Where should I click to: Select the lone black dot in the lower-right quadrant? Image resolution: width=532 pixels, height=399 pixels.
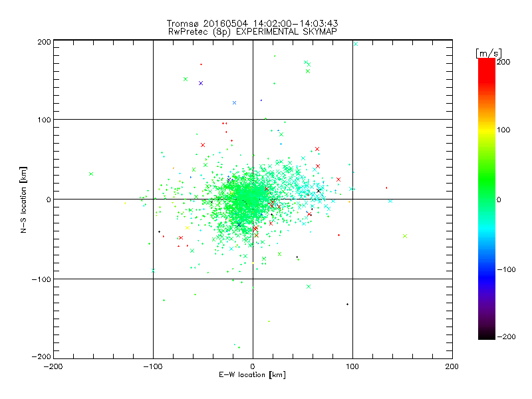point(347,305)
